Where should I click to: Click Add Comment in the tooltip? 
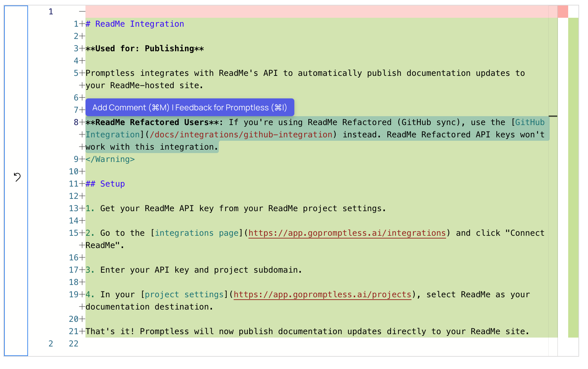tap(131, 108)
